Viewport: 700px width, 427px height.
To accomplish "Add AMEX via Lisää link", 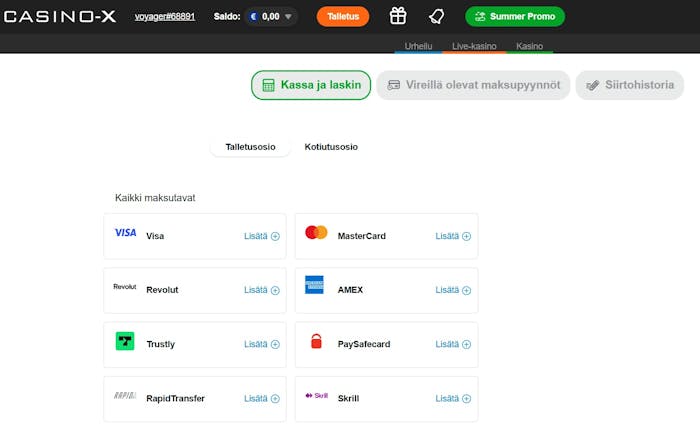I will point(447,290).
